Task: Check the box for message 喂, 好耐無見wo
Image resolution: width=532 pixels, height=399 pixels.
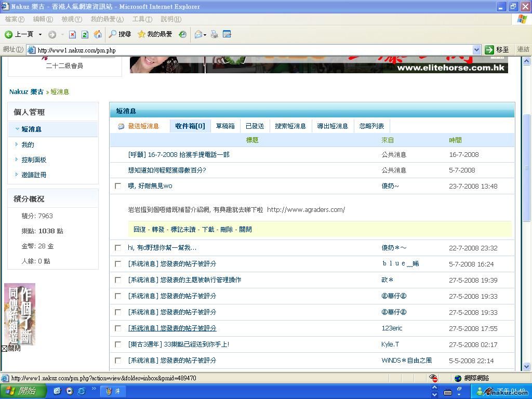Action: tap(118, 186)
